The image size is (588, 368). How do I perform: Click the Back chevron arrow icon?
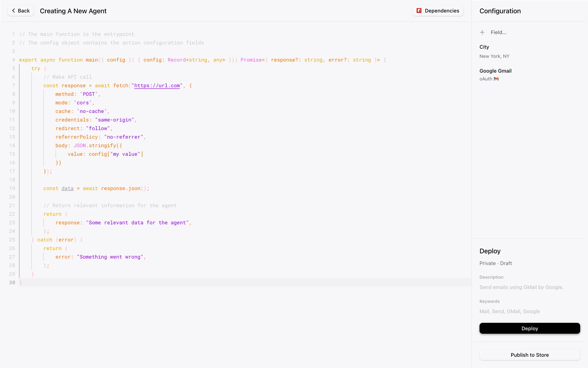pyautogui.click(x=13, y=11)
